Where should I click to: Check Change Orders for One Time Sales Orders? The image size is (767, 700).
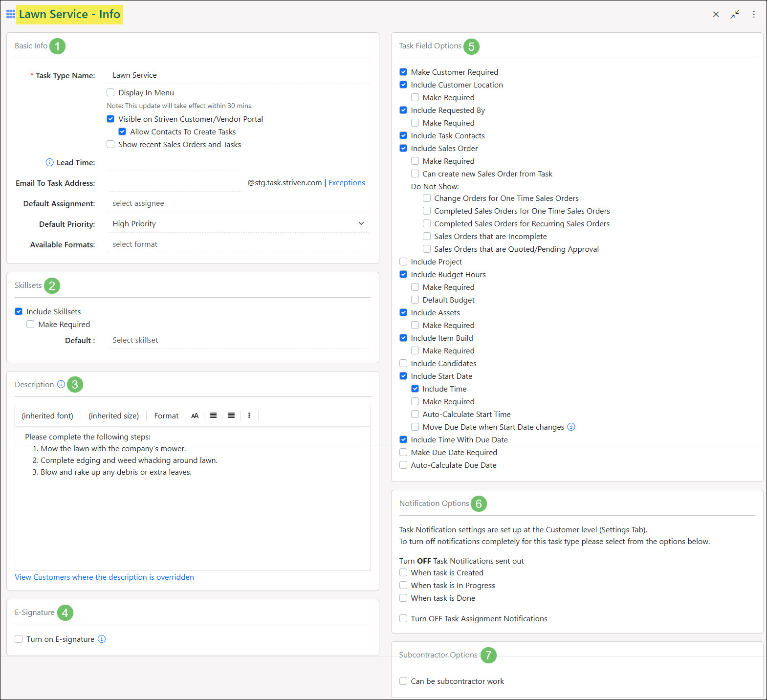point(427,198)
